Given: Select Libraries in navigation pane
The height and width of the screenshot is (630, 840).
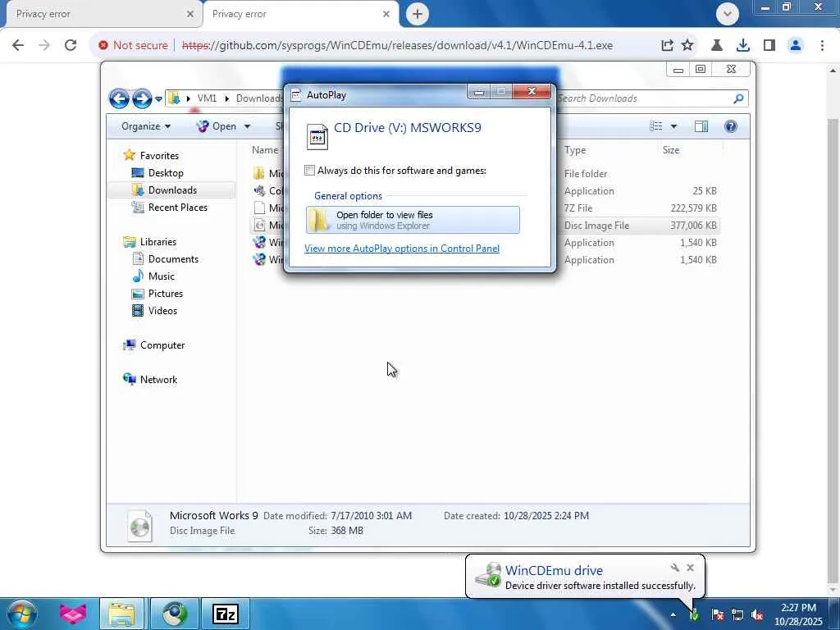Looking at the screenshot, I should click(157, 242).
